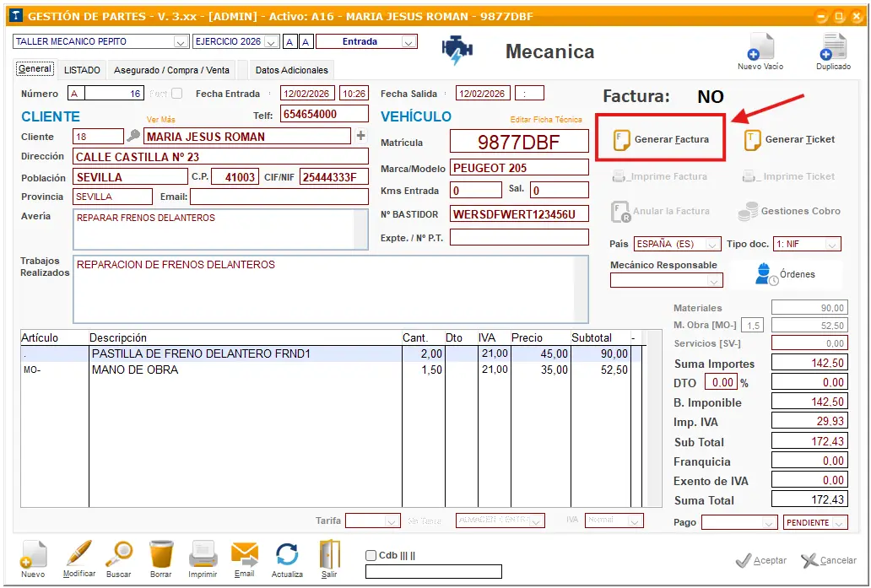
Task: Open the PENDIENTE status dropdown
Action: (839, 522)
